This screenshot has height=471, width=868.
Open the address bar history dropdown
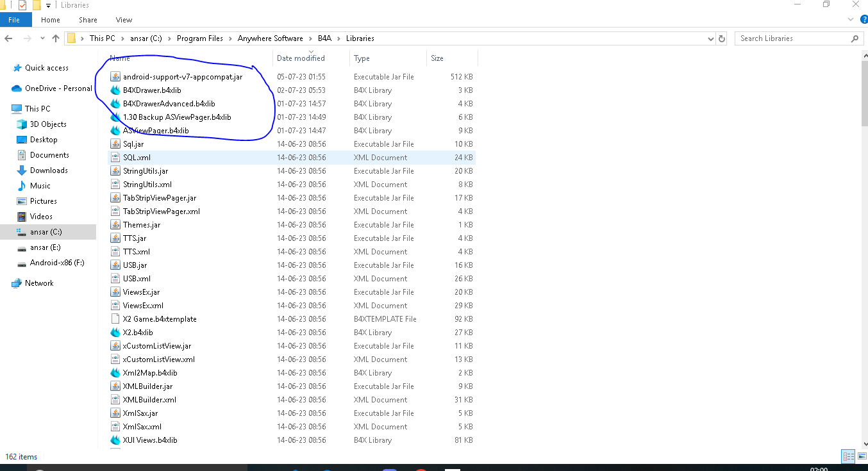point(710,38)
